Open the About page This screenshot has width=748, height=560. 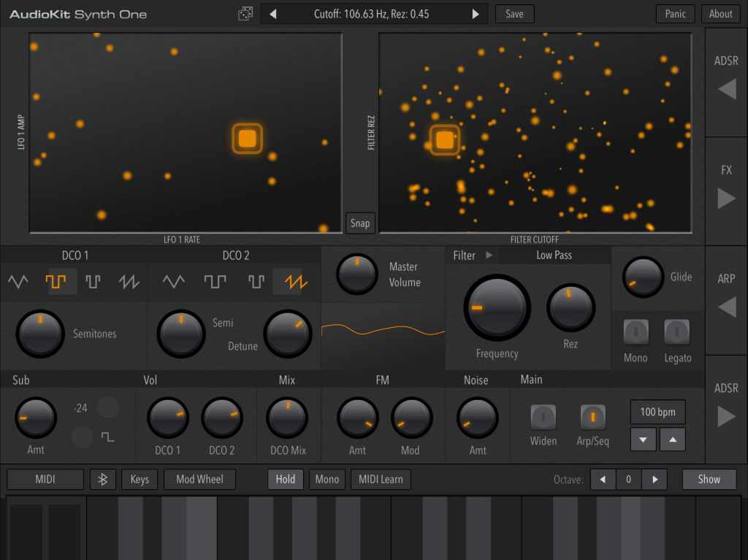[720, 14]
